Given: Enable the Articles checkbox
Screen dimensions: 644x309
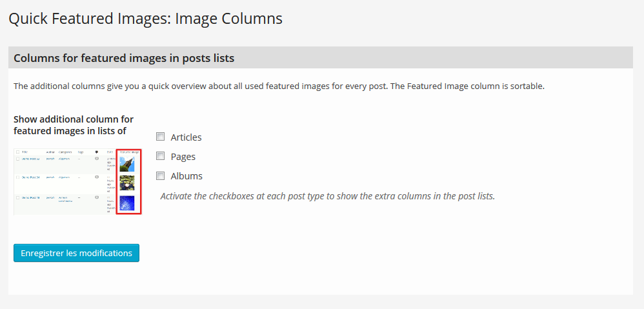Looking at the screenshot, I should 160,137.
